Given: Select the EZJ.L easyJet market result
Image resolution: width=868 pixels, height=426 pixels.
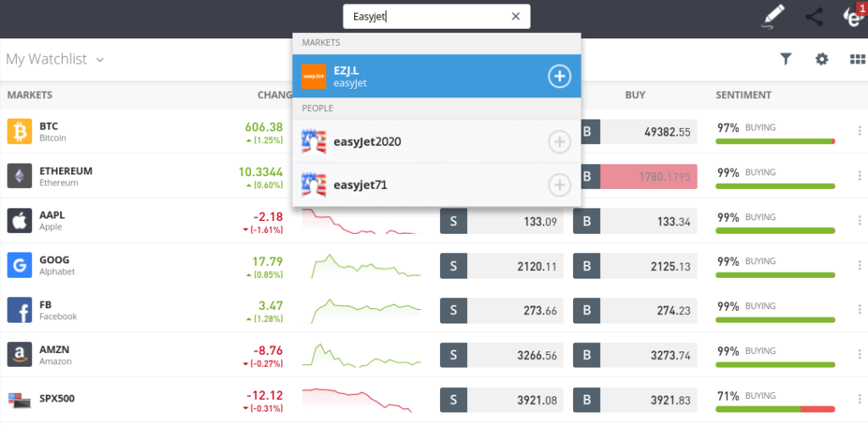Looking at the screenshot, I should pos(437,76).
